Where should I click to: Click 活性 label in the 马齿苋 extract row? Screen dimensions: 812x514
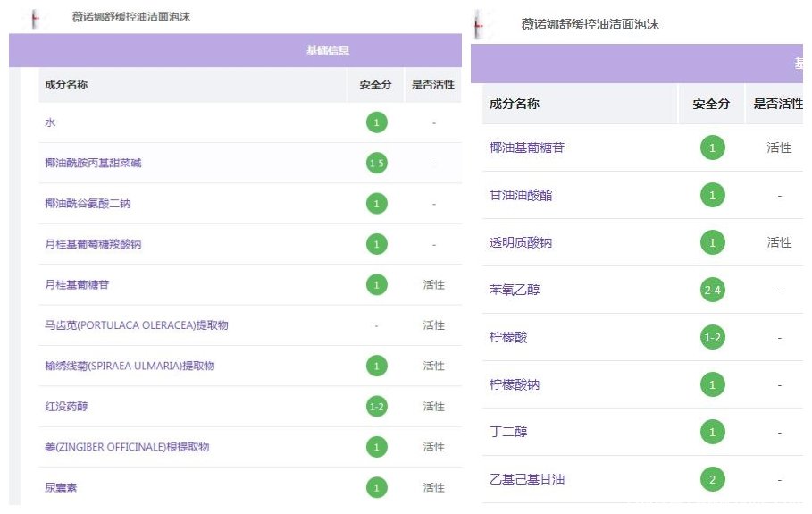point(434,325)
